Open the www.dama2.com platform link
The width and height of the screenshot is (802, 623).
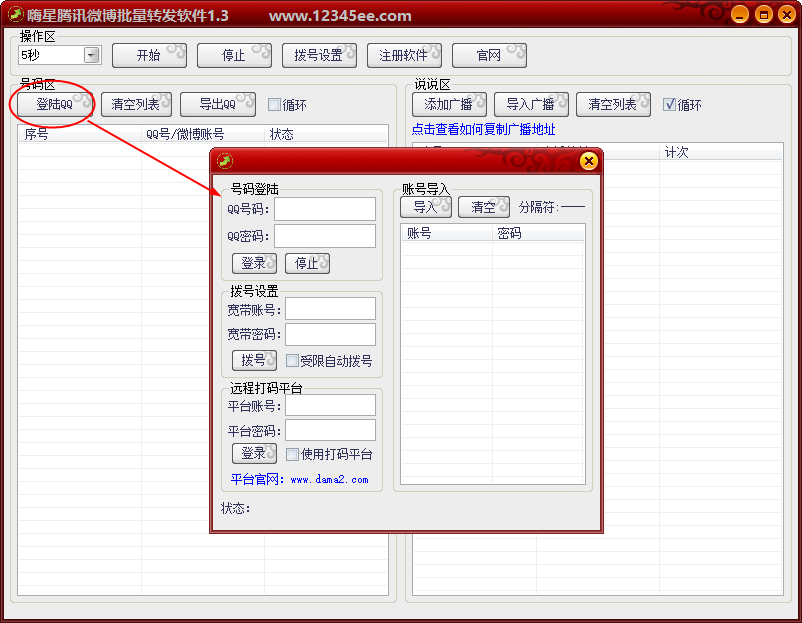tap(329, 480)
